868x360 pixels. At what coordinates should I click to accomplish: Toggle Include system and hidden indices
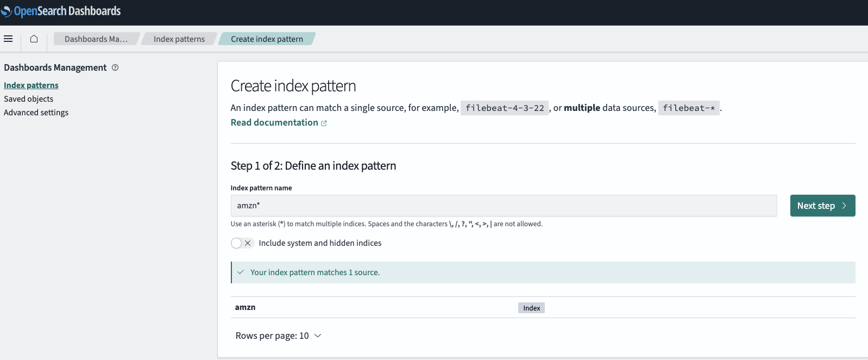click(x=242, y=243)
